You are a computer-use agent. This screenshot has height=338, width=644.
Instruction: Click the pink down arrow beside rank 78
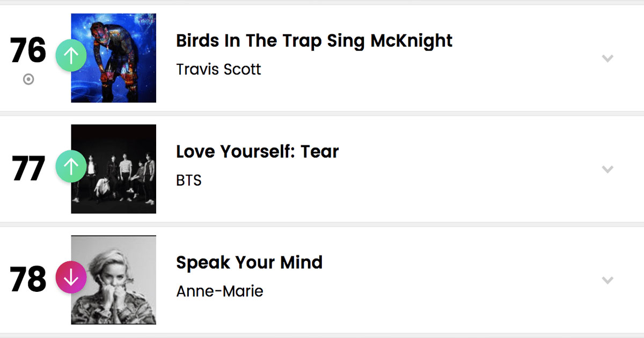[x=71, y=277]
